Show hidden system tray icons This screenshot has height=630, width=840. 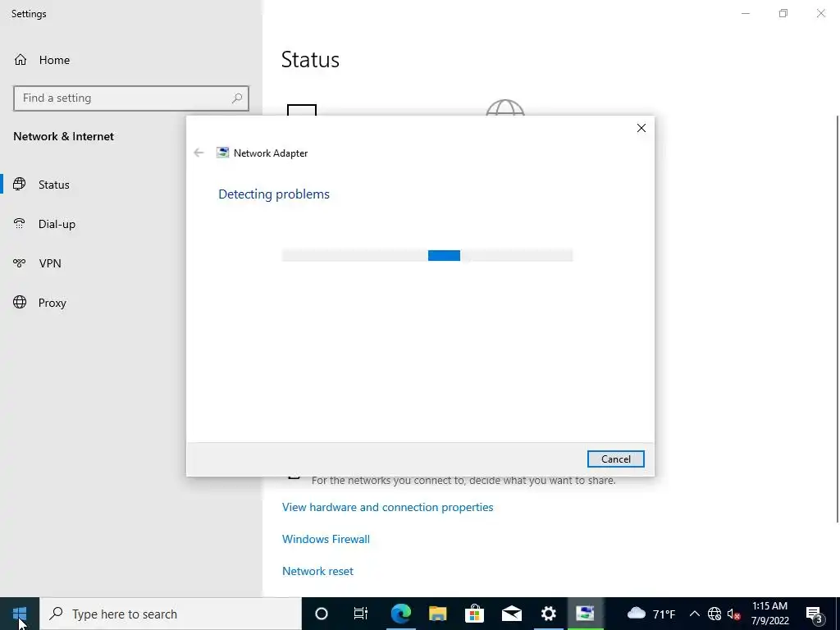point(694,614)
